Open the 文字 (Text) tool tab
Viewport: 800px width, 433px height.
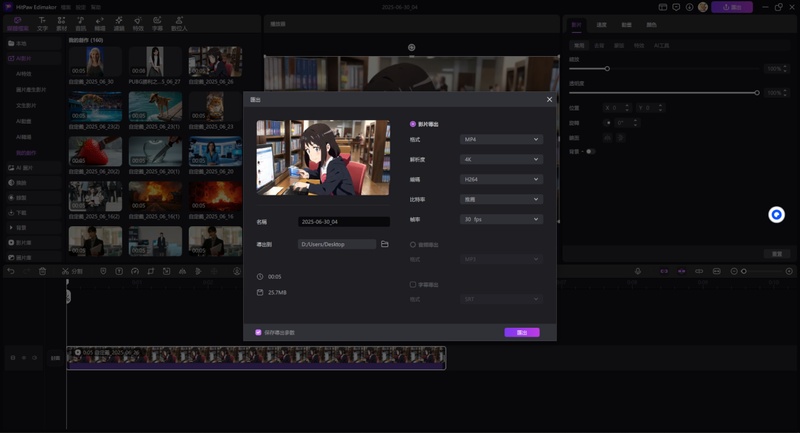(x=42, y=23)
